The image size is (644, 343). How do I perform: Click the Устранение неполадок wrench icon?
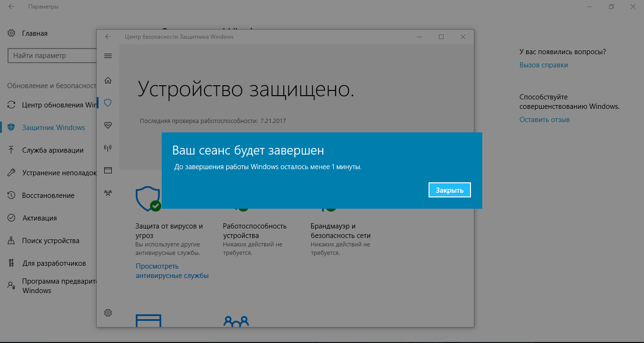(11, 173)
